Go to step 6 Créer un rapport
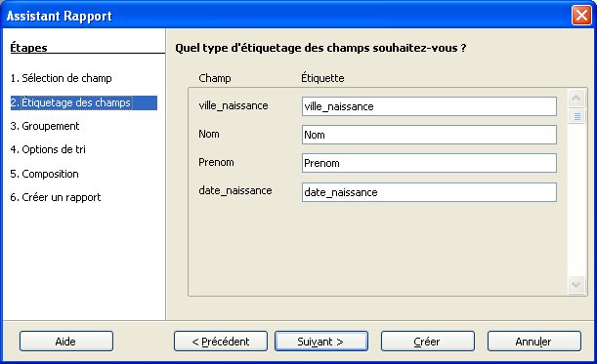 point(56,197)
